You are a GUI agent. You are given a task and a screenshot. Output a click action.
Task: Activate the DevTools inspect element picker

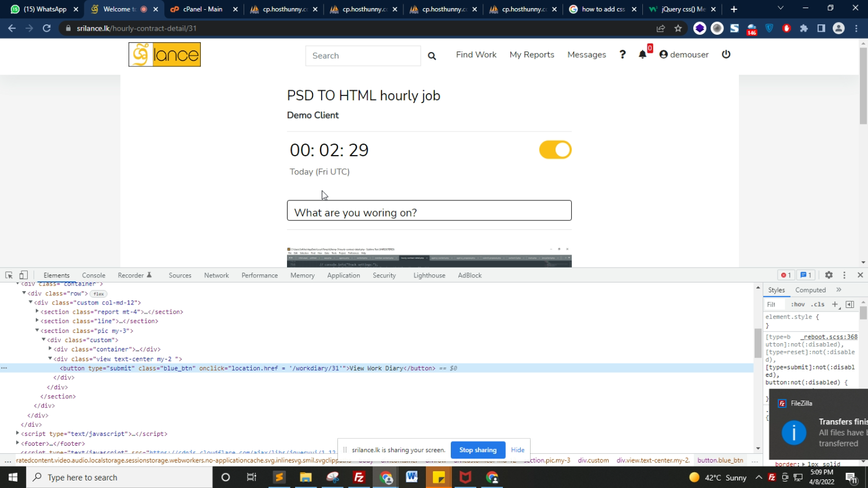tap(9, 276)
